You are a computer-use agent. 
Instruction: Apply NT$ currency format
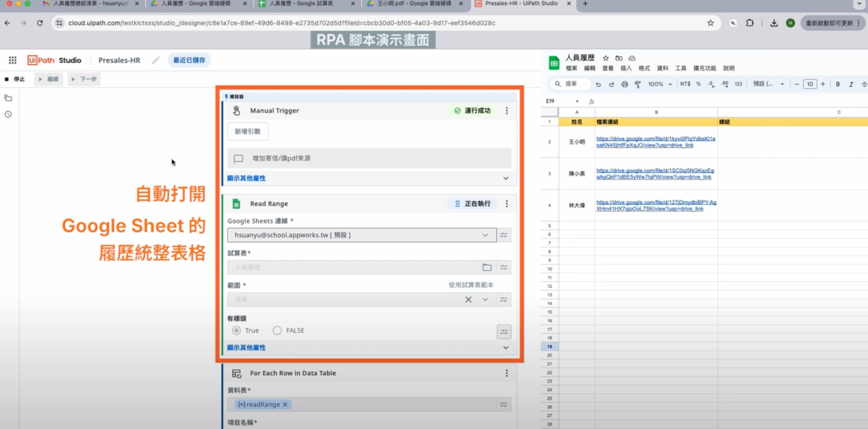pyautogui.click(x=685, y=84)
